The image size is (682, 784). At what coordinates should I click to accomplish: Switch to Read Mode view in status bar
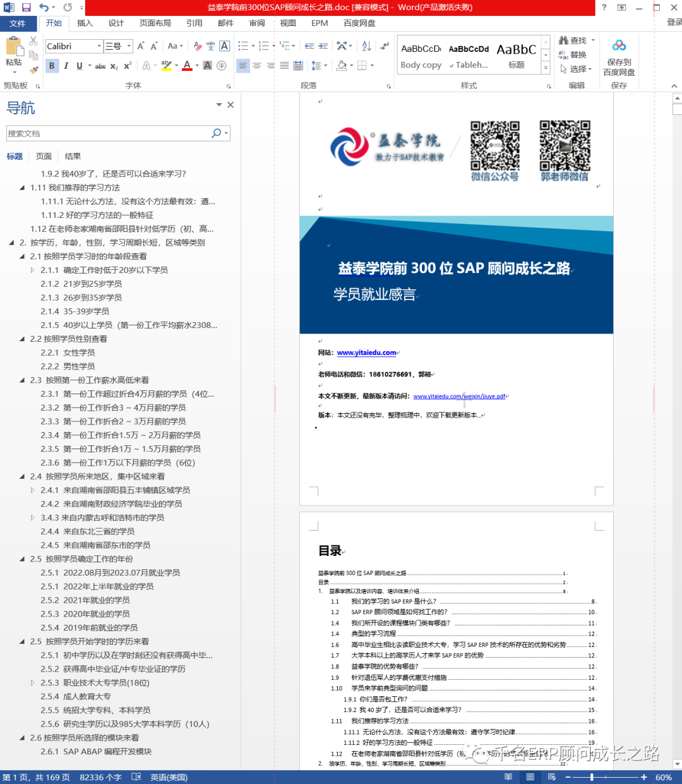click(x=508, y=777)
